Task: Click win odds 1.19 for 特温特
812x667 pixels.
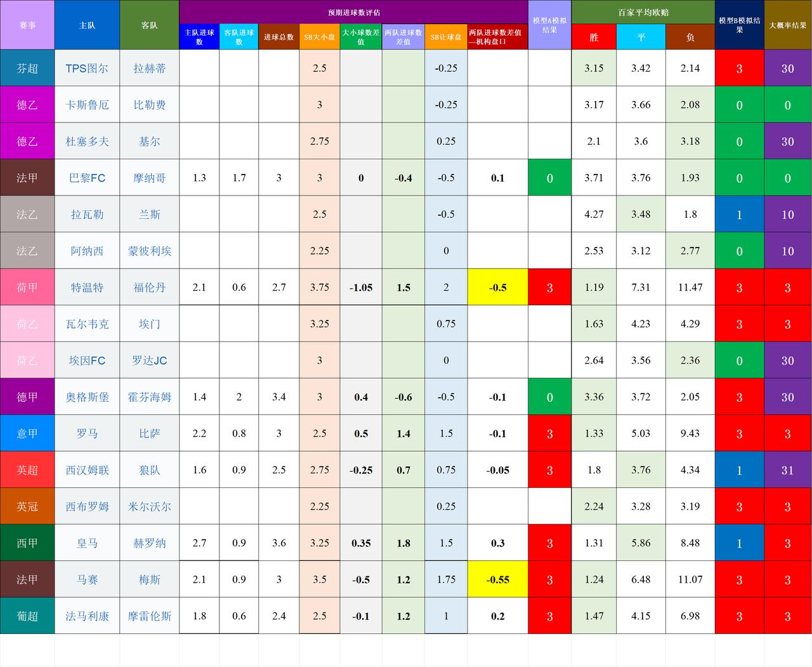Action: (593, 287)
